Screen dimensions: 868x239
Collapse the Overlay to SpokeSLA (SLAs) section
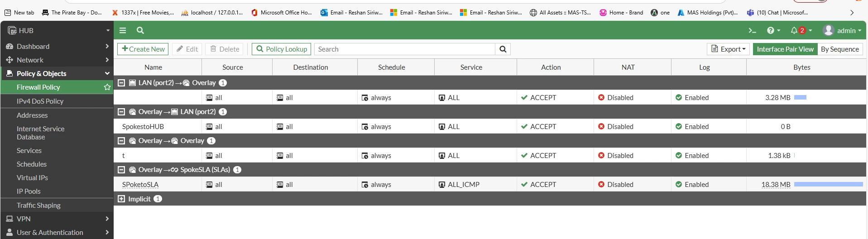[x=121, y=170]
